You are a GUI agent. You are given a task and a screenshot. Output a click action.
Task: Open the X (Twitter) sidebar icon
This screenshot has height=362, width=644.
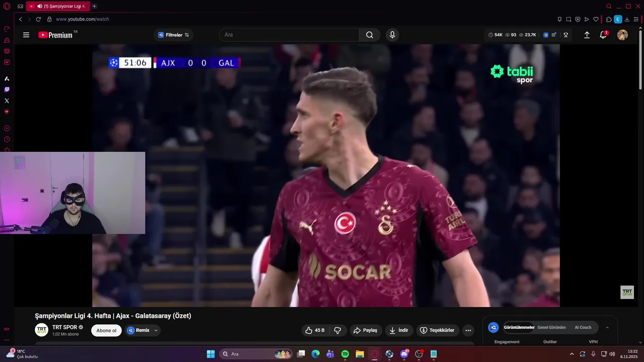pos(7,101)
